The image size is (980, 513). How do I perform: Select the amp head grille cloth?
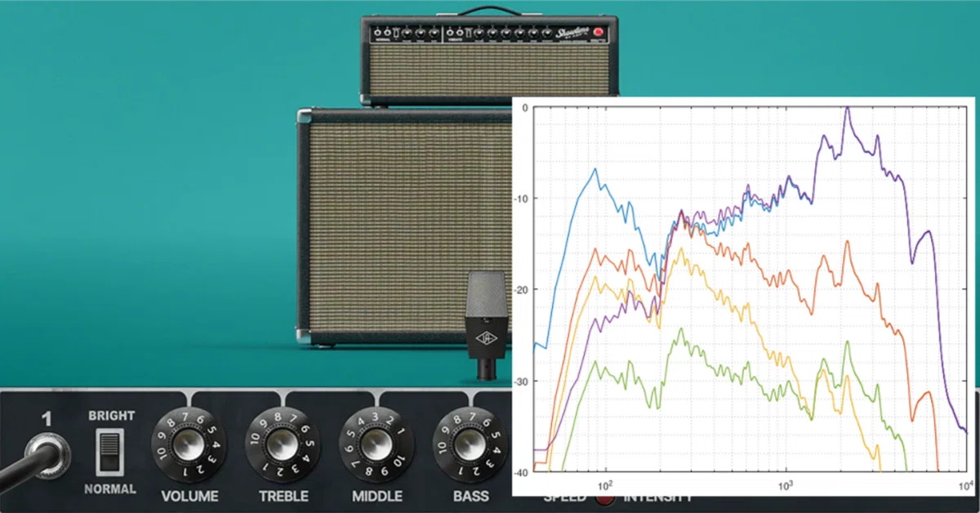pyautogui.click(x=490, y=69)
